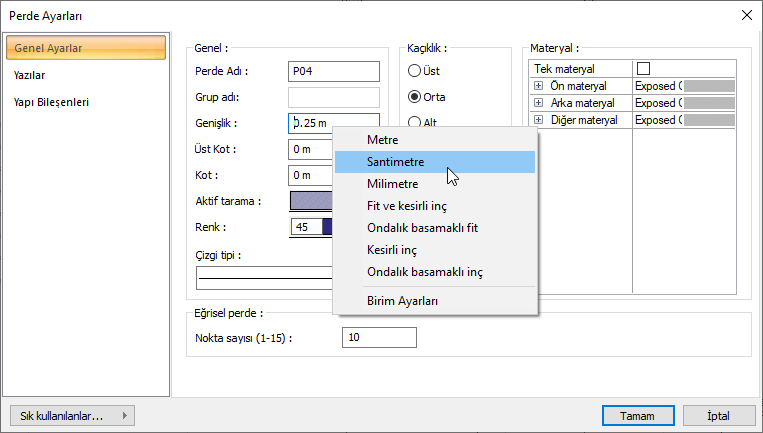The height and width of the screenshot is (433, 763).
Task: Open Birim Ayarları from the menu
Action: 402,301
